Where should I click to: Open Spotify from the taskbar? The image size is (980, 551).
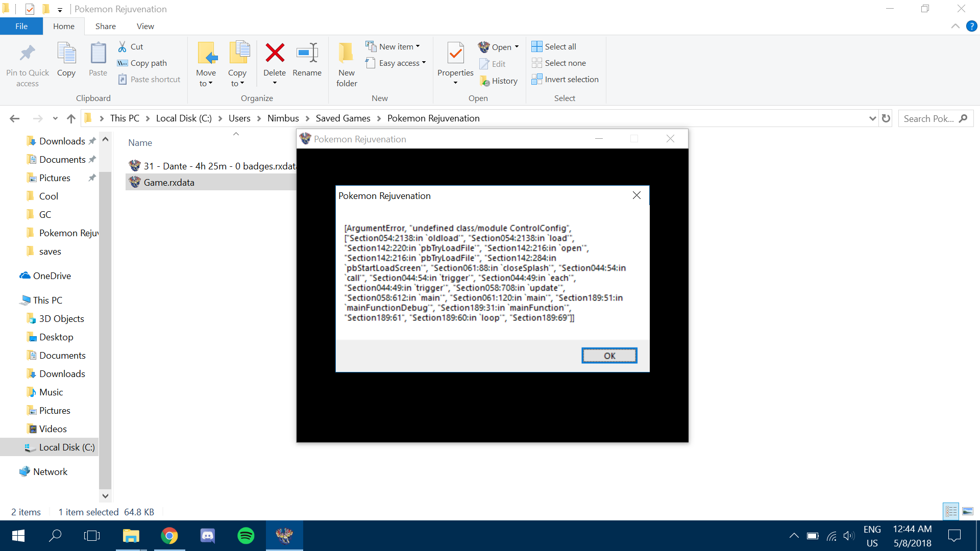(246, 536)
